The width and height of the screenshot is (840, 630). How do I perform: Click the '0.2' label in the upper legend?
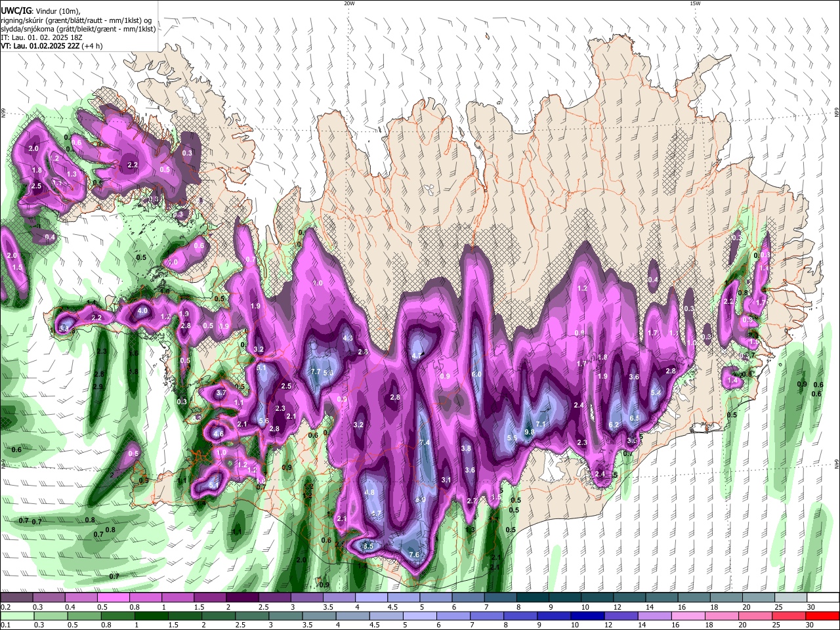6,607
